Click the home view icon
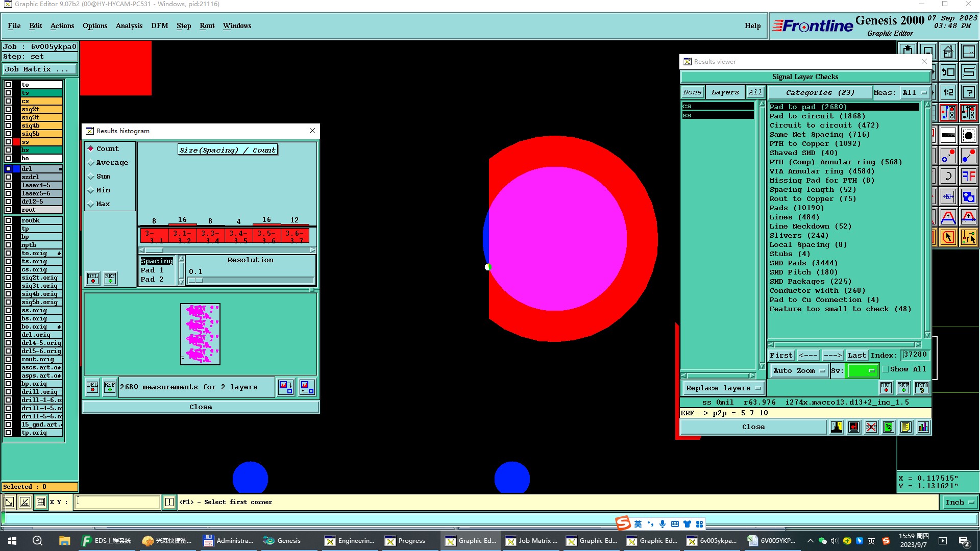 pyautogui.click(x=948, y=52)
